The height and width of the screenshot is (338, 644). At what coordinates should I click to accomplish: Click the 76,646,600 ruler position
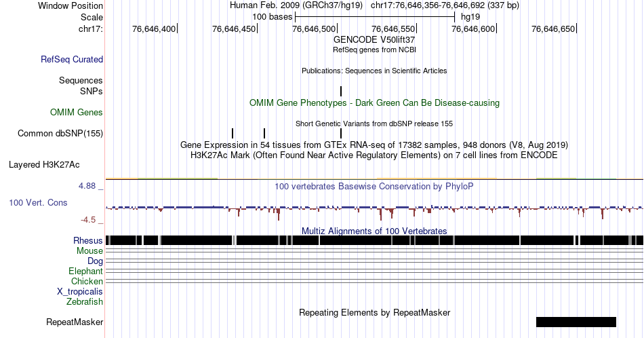[475, 29]
